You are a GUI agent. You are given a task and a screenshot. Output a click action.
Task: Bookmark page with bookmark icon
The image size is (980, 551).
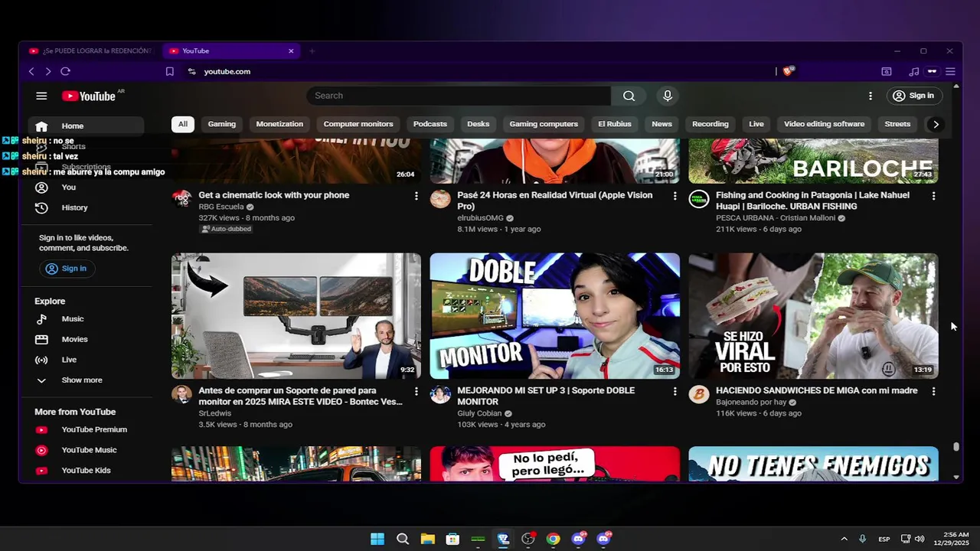pyautogui.click(x=170, y=71)
